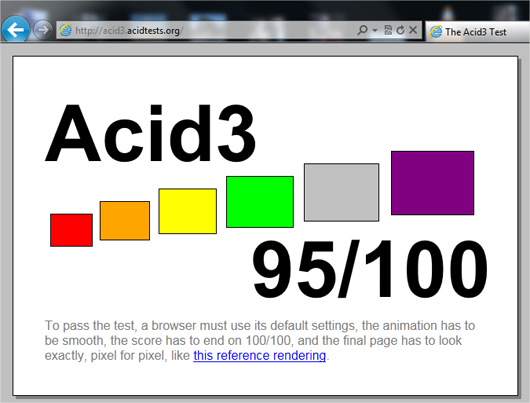This screenshot has width=530, height=403.
Task: Go back with the blue Back arrow
Action: coord(16,30)
